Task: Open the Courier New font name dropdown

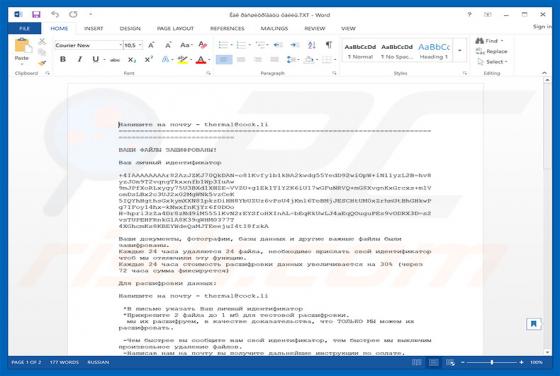Action: pyautogui.click(x=120, y=45)
